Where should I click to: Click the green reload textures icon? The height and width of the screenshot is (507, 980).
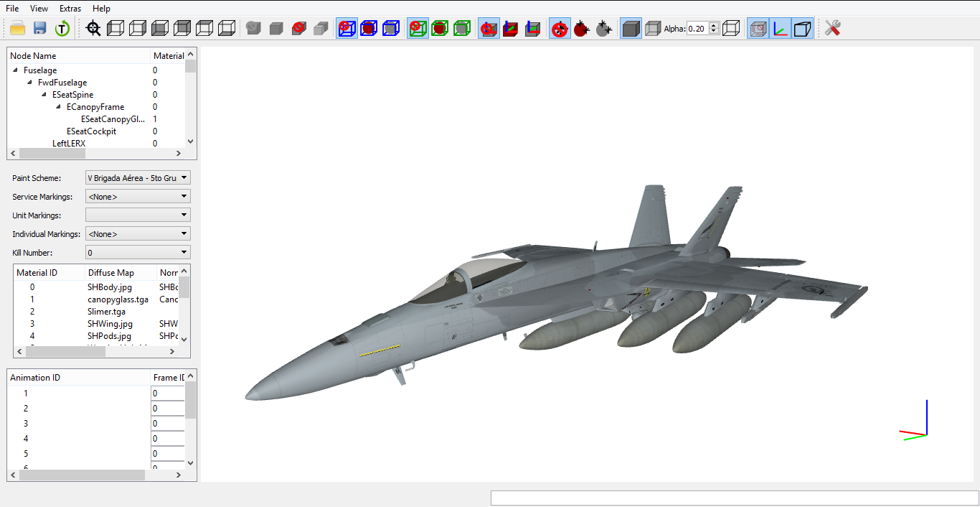(x=62, y=29)
